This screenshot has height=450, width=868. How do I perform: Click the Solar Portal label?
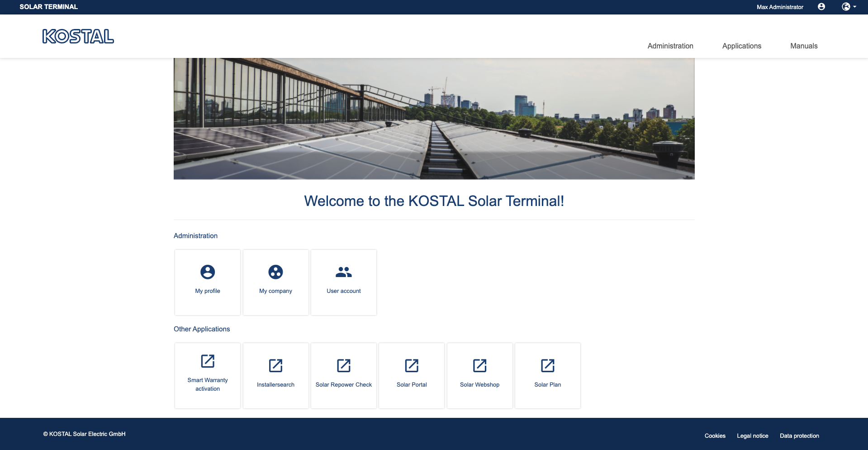(412, 385)
